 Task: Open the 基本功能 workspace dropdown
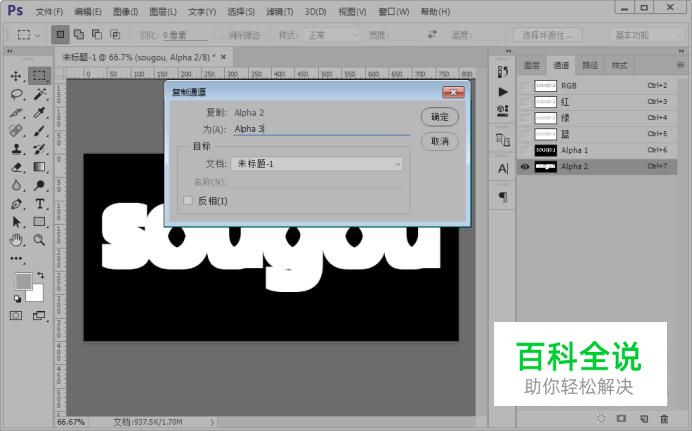pyautogui.click(x=647, y=35)
